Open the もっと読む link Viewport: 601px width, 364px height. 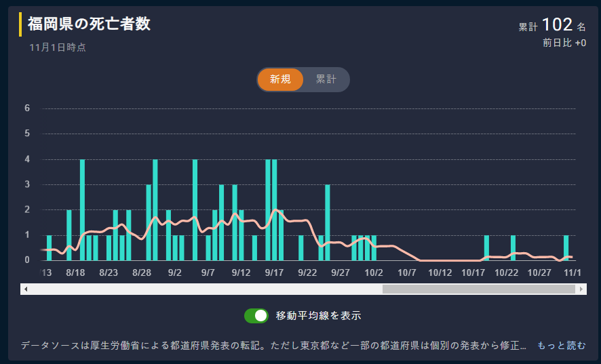pos(561,346)
